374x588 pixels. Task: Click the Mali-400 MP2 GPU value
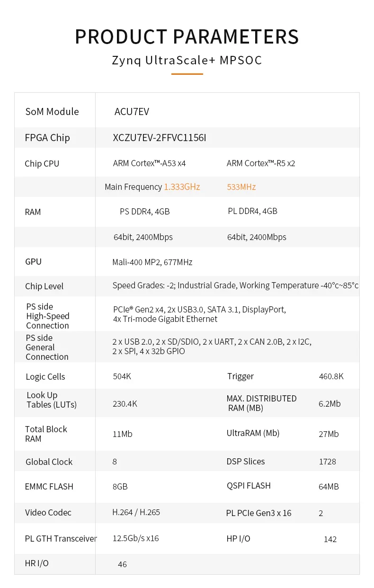click(x=152, y=262)
